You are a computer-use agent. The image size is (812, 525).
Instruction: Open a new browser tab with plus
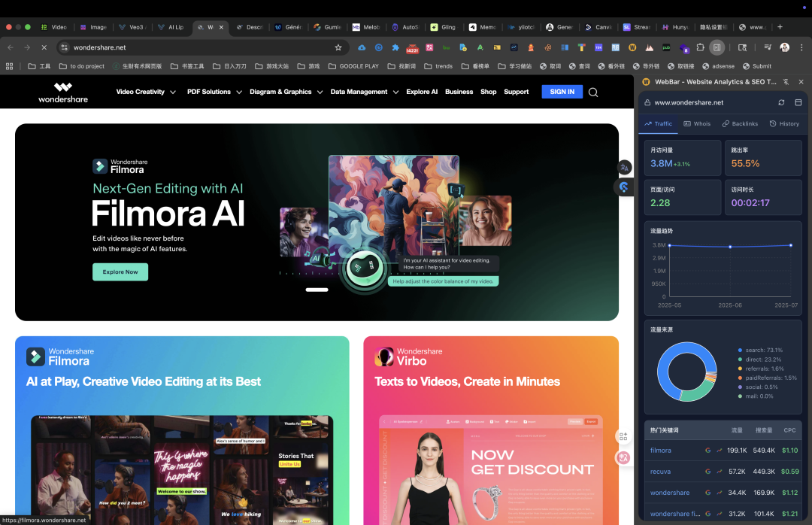pos(780,27)
